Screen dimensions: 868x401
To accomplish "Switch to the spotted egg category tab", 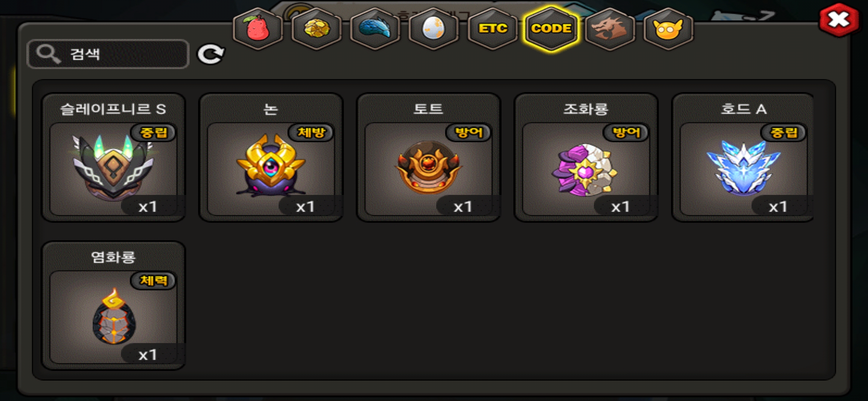I will (434, 29).
